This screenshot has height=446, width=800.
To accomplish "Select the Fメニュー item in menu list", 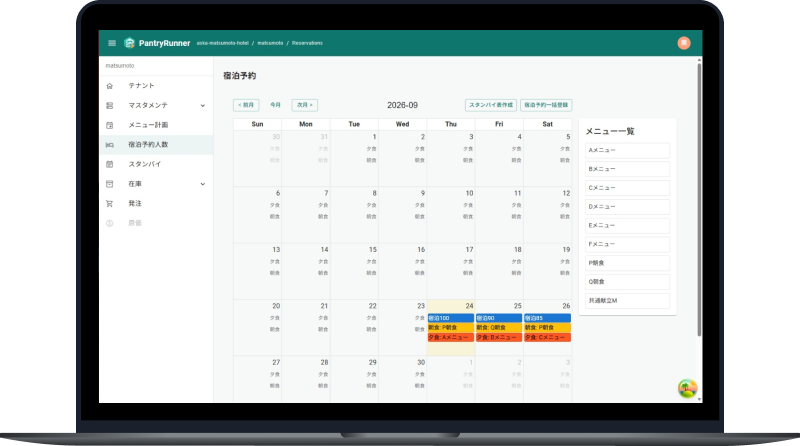I will (627, 244).
